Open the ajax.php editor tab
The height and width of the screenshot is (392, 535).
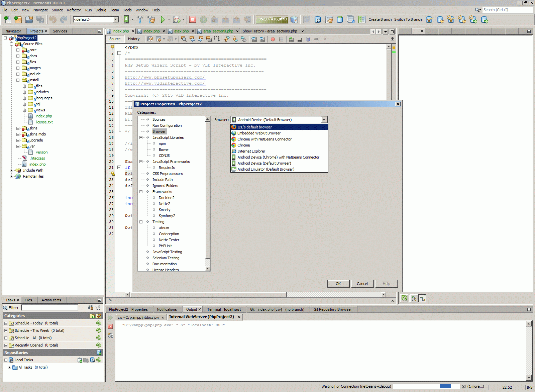[182, 31]
